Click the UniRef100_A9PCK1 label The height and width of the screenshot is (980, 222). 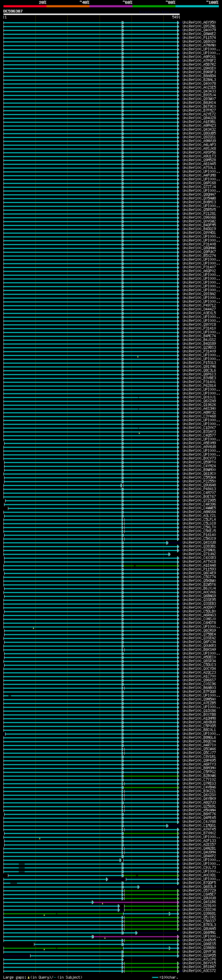(199, 57)
